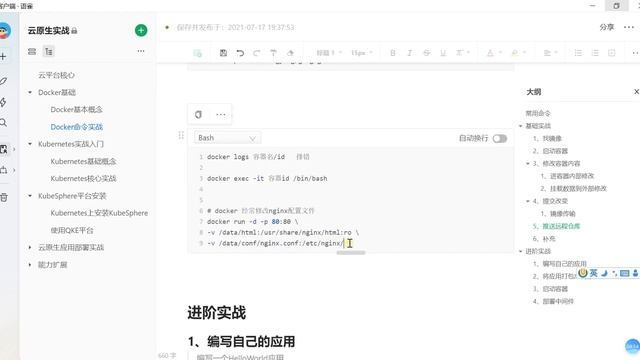Open the Kubernetes基础概念 document
Screen dimensions: 640x360
tap(83, 161)
